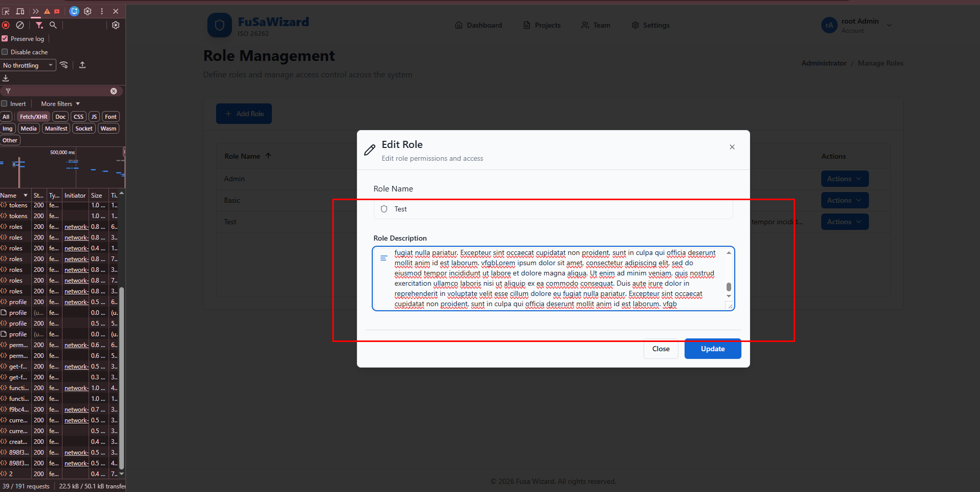
Task: Select the Fetch/XHR filter tab
Action: [33, 117]
